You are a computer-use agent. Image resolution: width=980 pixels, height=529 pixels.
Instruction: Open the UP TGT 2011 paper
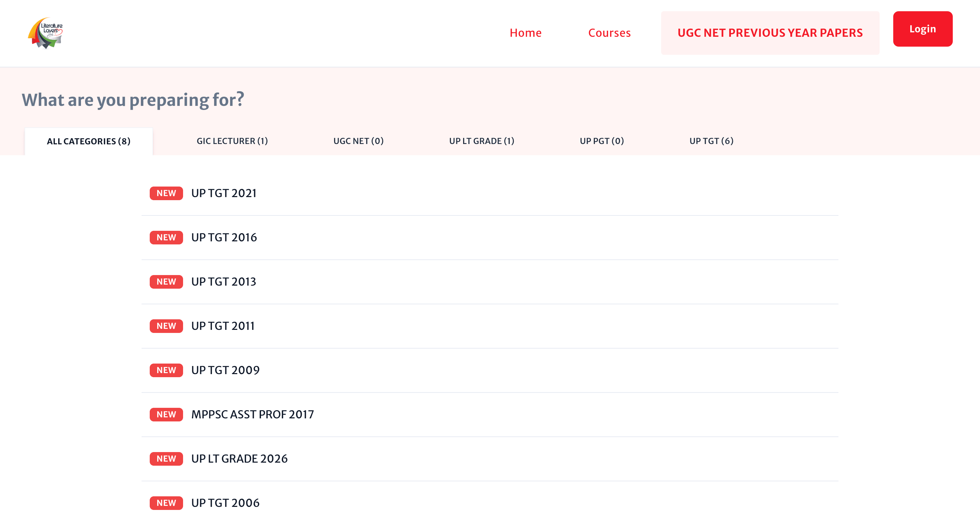pos(223,326)
